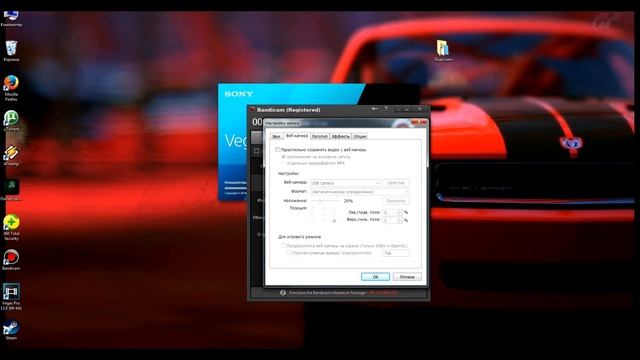Viewport: 640px width, 360px height.
Task: Click the help question mark in Bandicam title bar
Action: point(386,109)
